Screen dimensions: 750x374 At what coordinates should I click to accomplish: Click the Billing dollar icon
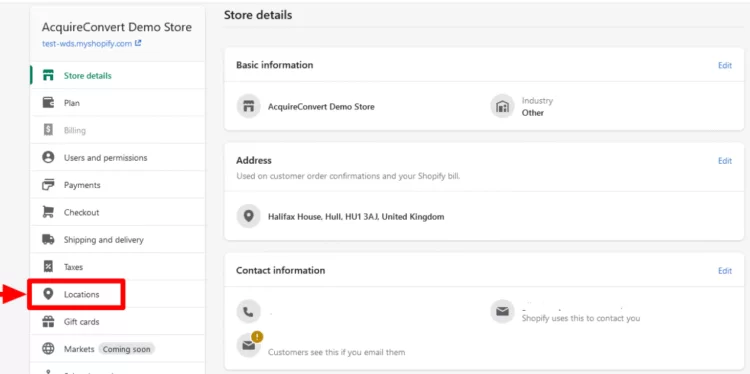(x=48, y=130)
